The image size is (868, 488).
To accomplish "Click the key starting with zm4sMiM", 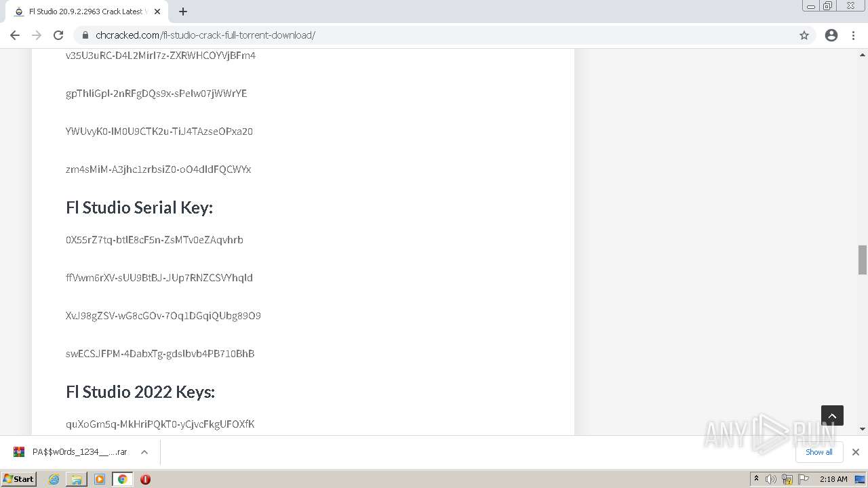I will pyautogui.click(x=159, y=169).
